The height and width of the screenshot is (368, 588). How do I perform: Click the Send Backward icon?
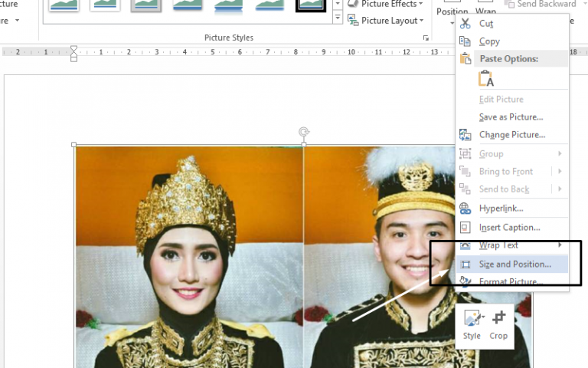[x=509, y=4]
